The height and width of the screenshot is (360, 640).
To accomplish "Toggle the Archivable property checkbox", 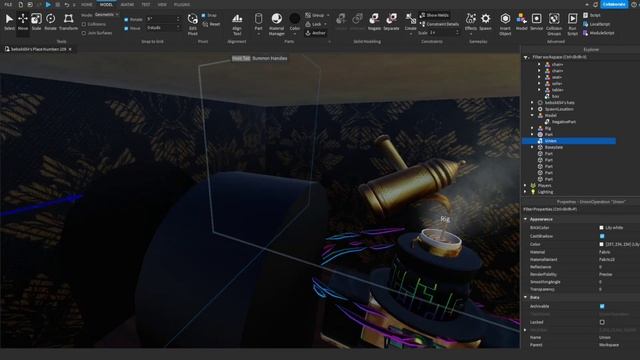I will (602, 306).
